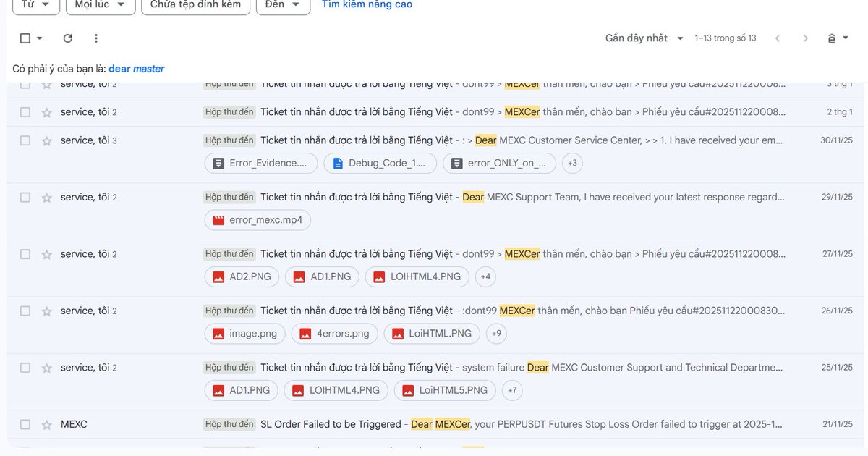Open the email starting 'Dear MEXC Support Team'
The width and height of the screenshot is (868, 456).
tap(434, 211)
